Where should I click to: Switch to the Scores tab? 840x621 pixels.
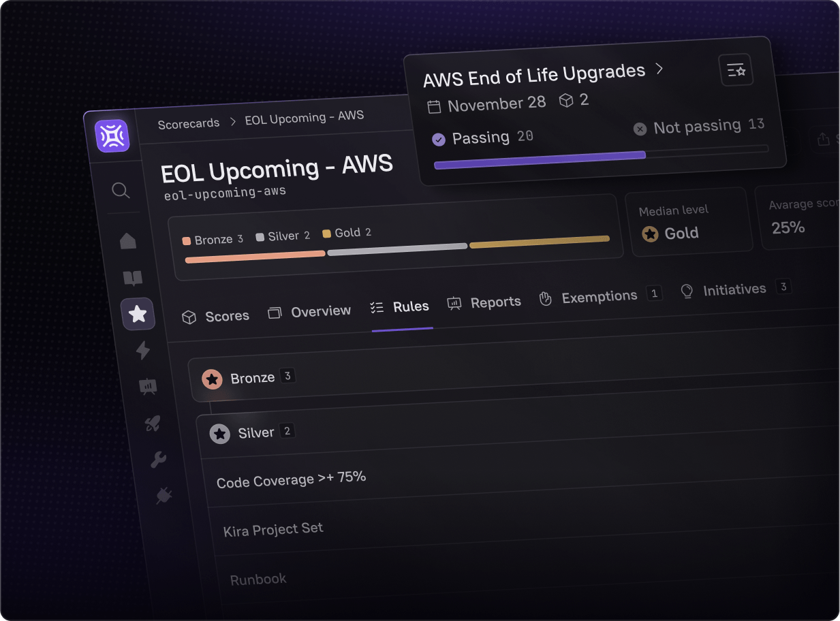[216, 317]
